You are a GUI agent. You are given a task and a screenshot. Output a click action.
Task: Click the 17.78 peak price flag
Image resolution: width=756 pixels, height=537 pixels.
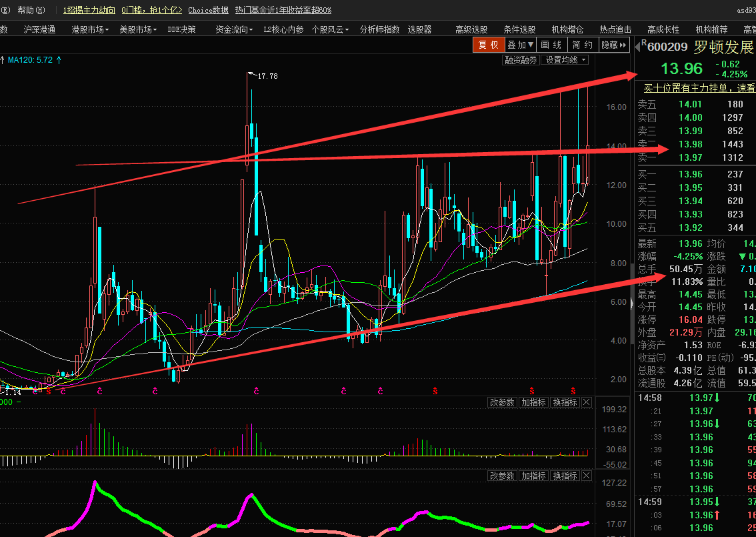coord(266,76)
